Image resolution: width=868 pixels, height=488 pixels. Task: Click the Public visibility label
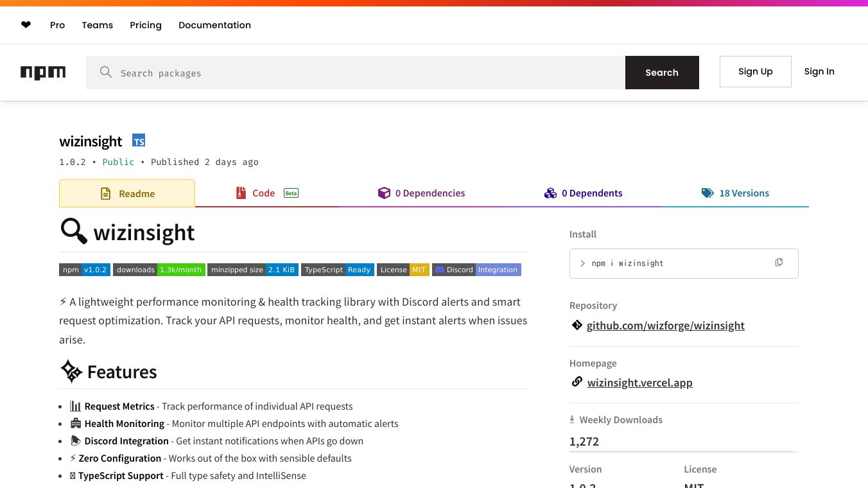click(x=119, y=162)
